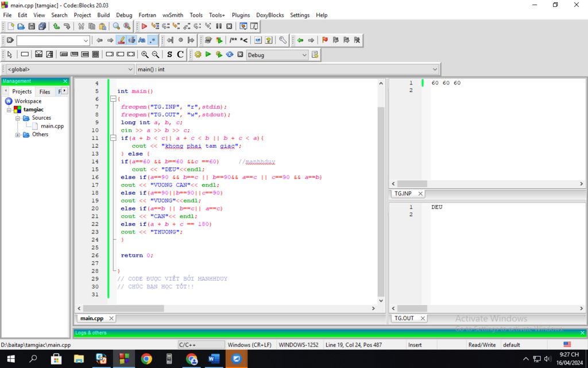588x368 pixels.
Task: Collapse the tamgiac project tree node
Action: [x=9, y=110]
